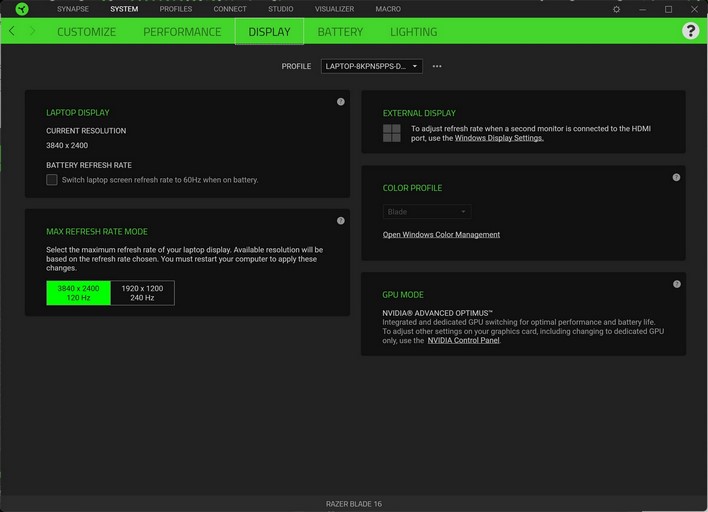The image size is (708, 512).
Task: Click the 3840 x 2400 current resolution value
Action: [x=67, y=145]
